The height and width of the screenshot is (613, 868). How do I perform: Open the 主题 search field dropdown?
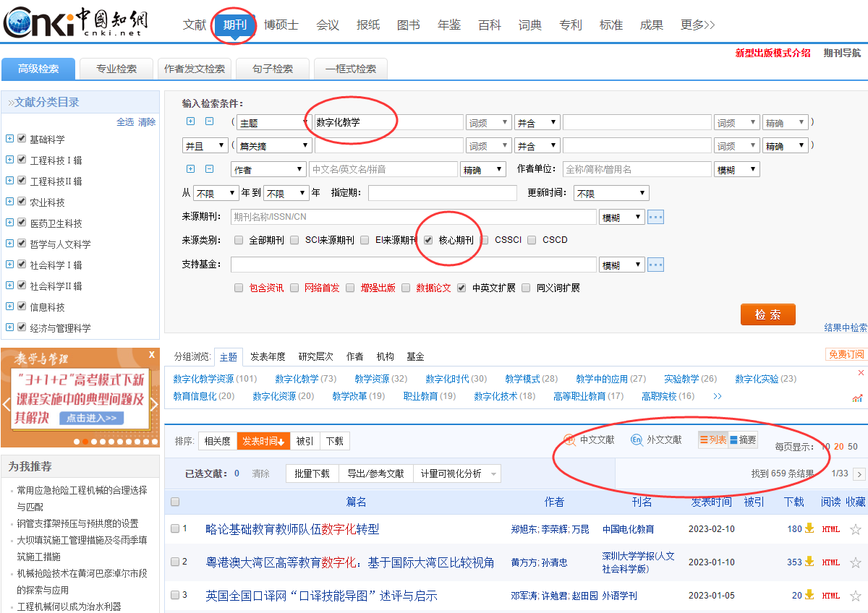click(x=272, y=123)
